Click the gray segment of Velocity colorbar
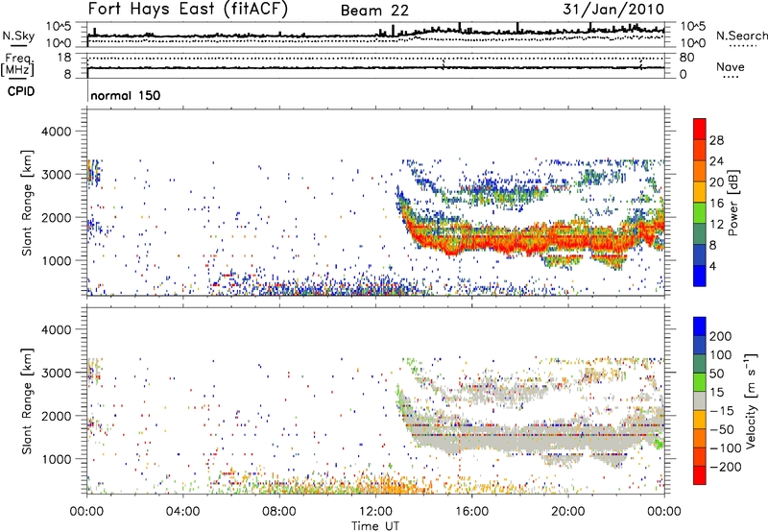Viewport: 768px width, 532px height. (700, 401)
